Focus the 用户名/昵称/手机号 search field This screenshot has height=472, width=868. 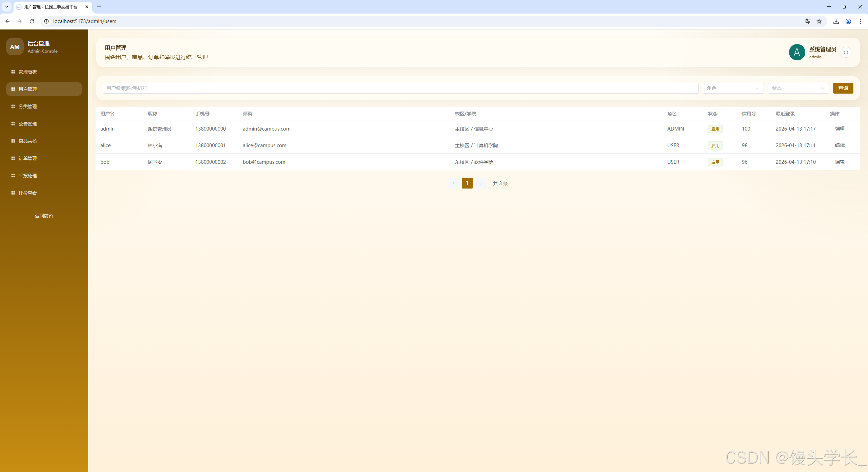pos(400,88)
